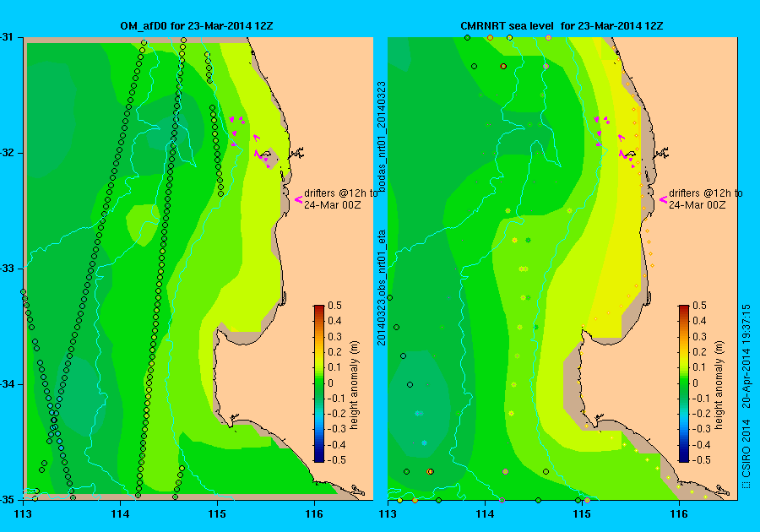Image resolution: width=760 pixels, height=532 pixels.
Task: Click the magenta drifter arrow legend in right panel
Action: pos(663,199)
